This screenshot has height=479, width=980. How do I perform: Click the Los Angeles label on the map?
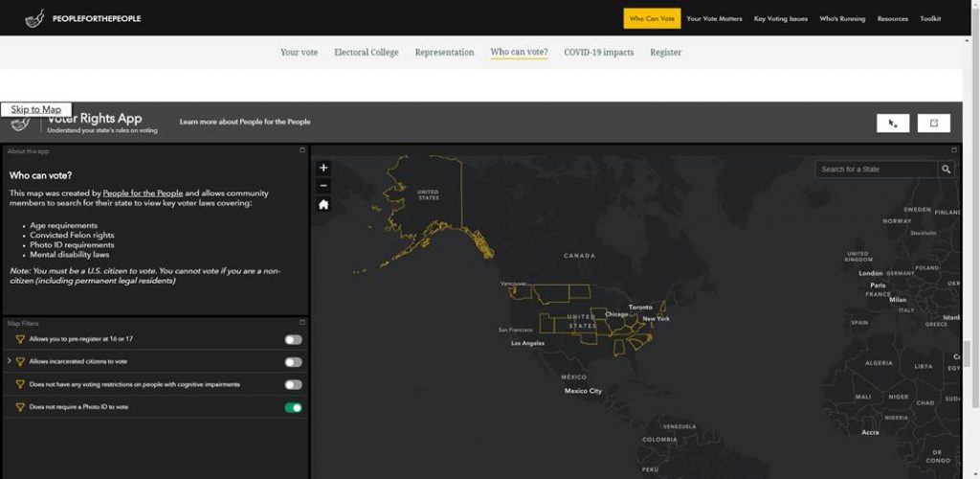(x=527, y=343)
